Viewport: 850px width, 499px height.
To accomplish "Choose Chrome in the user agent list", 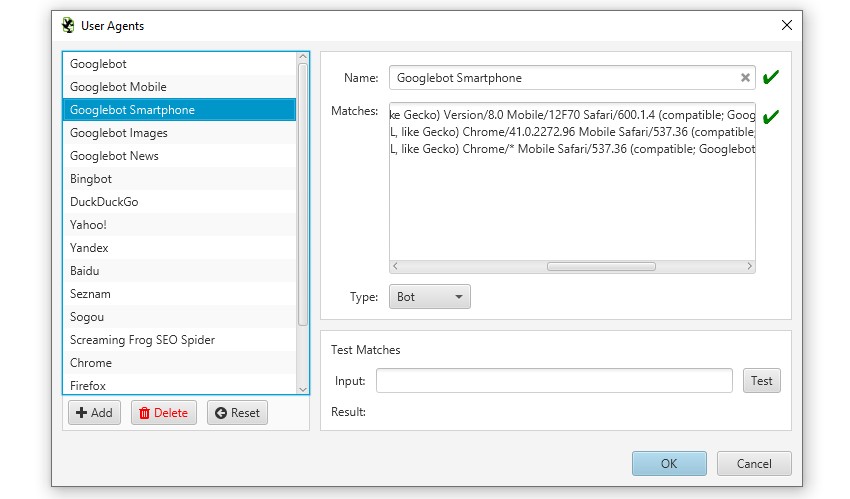I will coord(179,363).
